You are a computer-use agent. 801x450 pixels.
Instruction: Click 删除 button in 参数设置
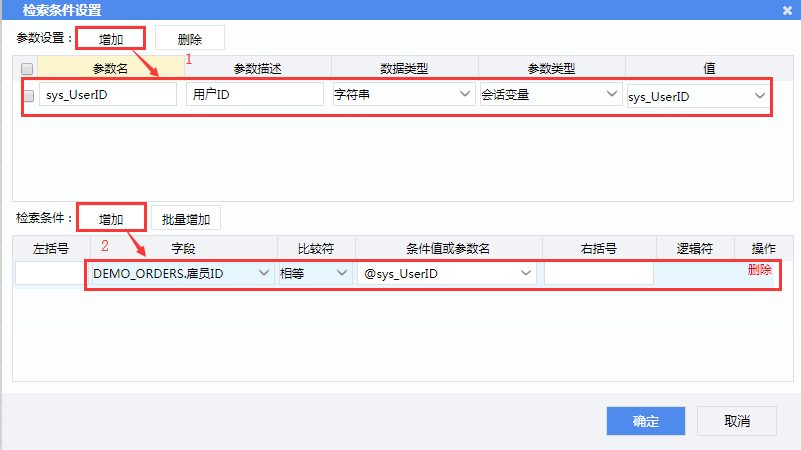coord(189,39)
